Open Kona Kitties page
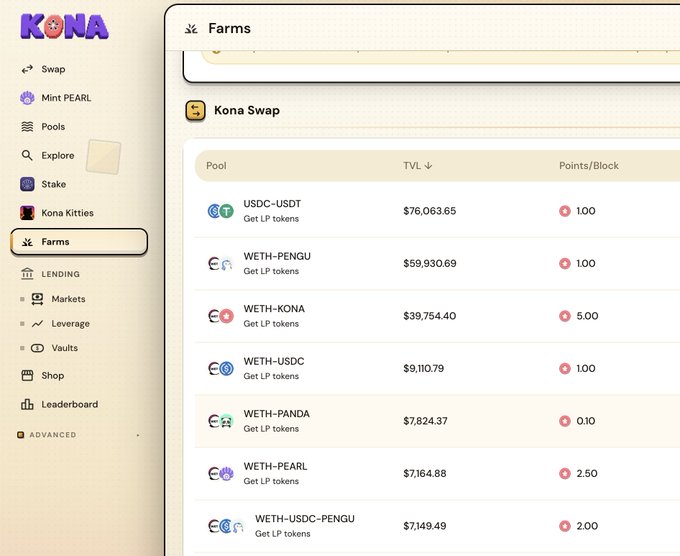 point(68,213)
